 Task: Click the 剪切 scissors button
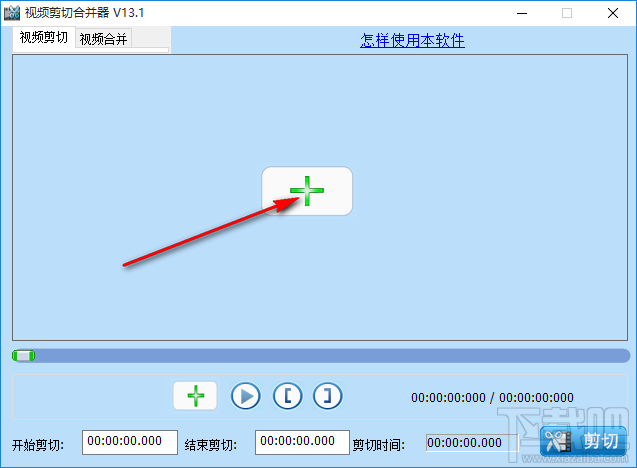583,441
